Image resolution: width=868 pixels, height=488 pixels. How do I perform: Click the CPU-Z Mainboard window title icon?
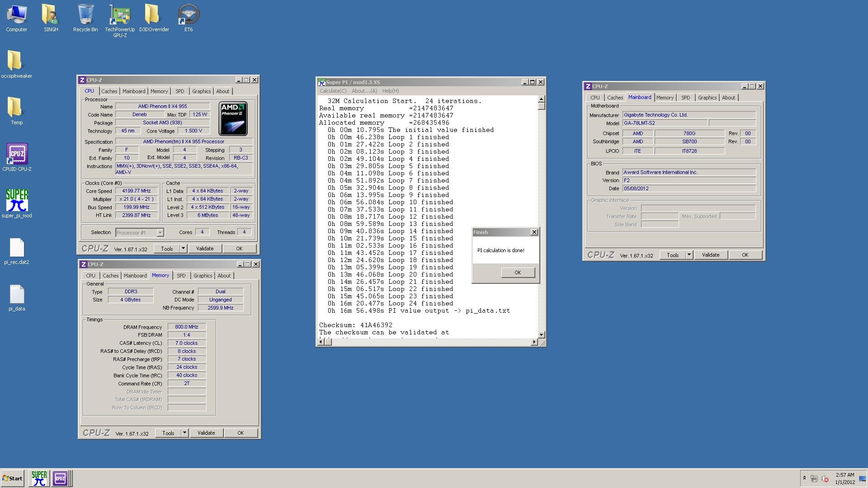click(x=588, y=86)
